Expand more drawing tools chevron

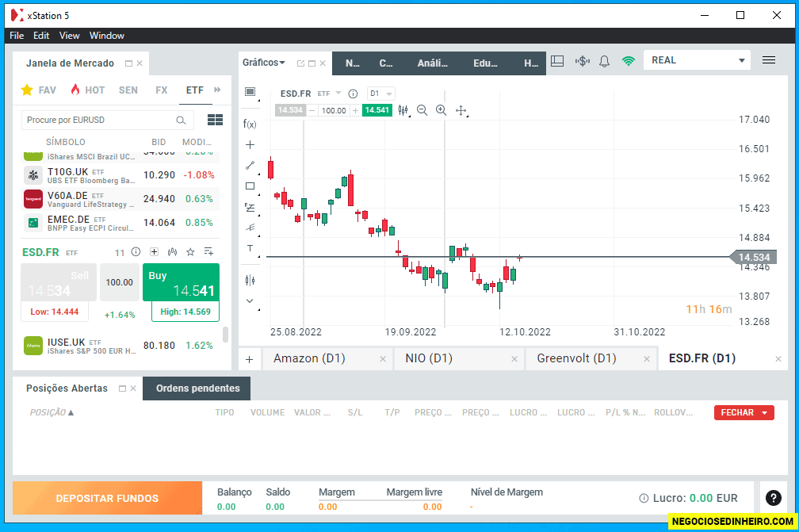250,300
